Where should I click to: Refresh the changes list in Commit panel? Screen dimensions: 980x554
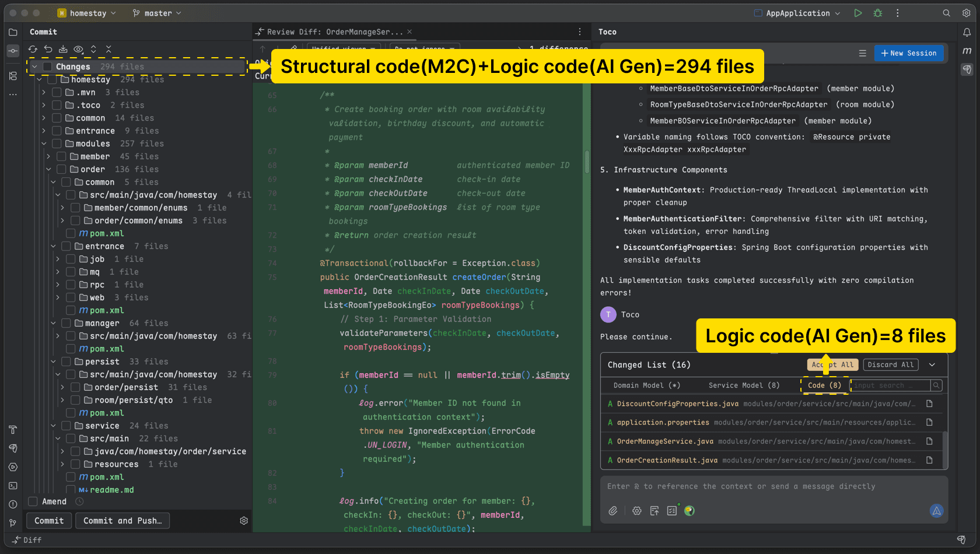[x=33, y=49]
